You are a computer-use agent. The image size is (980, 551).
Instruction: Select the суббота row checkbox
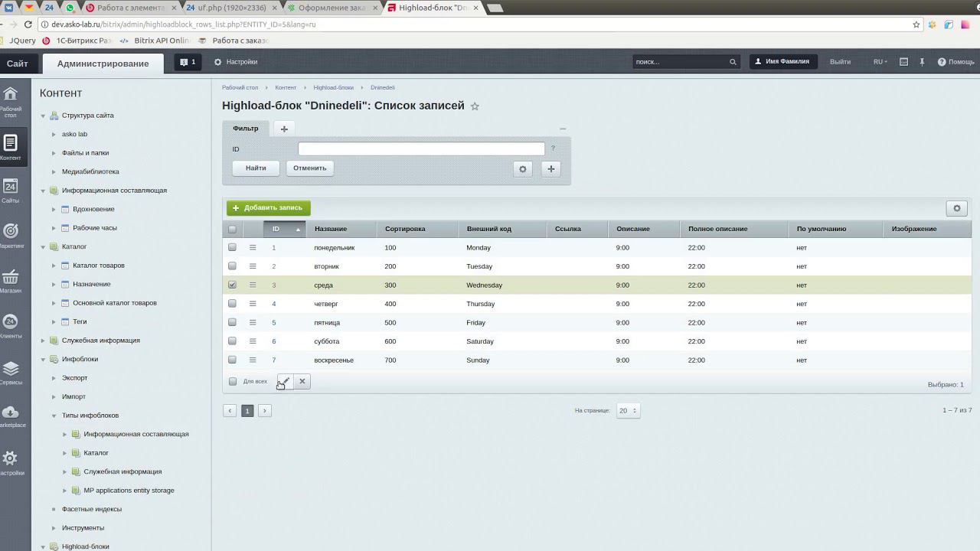[233, 341]
